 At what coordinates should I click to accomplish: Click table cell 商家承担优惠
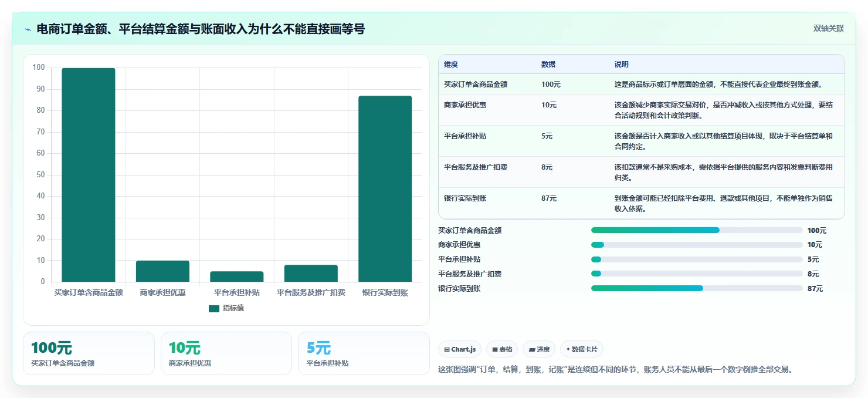(465, 105)
